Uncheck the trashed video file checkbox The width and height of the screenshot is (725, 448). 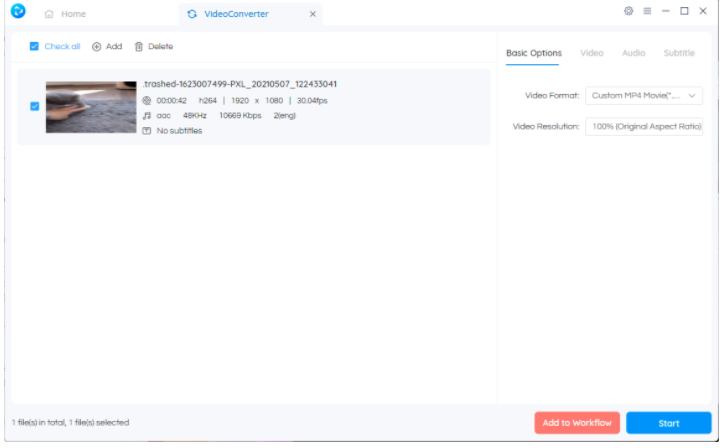coord(35,106)
